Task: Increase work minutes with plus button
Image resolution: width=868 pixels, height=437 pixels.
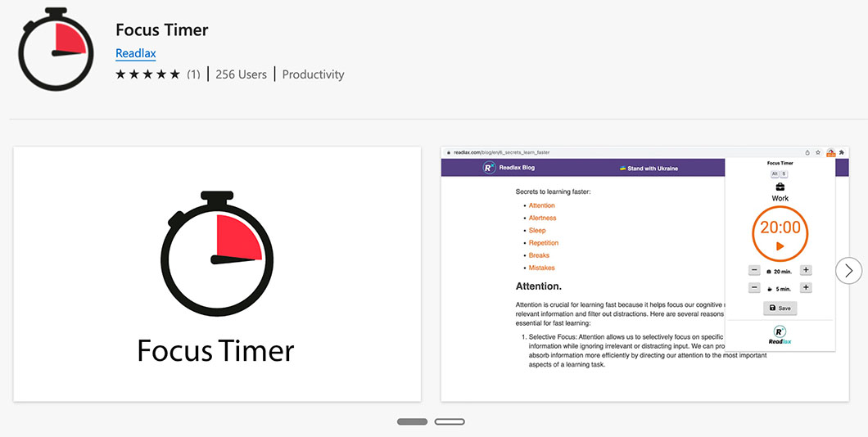Action: click(x=806, y=270)
